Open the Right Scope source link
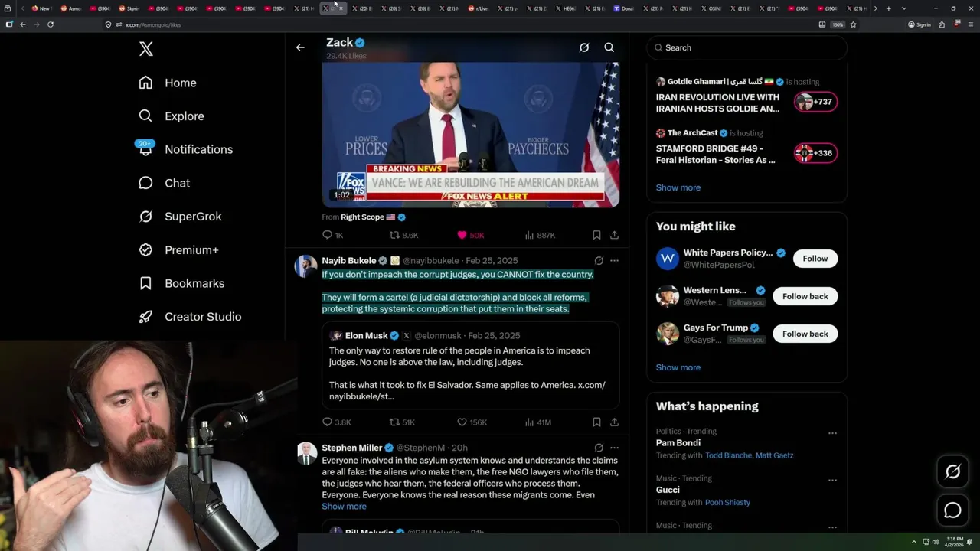Viewport: 980px width, 551px height. point(363,217)
